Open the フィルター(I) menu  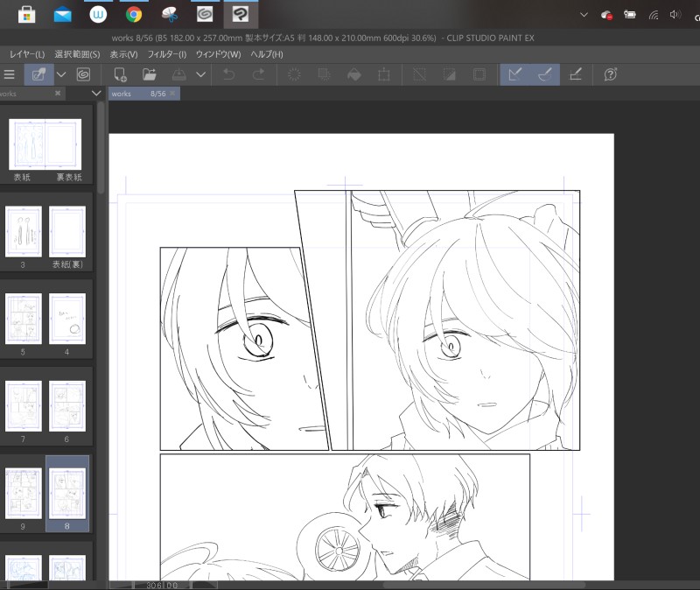(166, 54)
